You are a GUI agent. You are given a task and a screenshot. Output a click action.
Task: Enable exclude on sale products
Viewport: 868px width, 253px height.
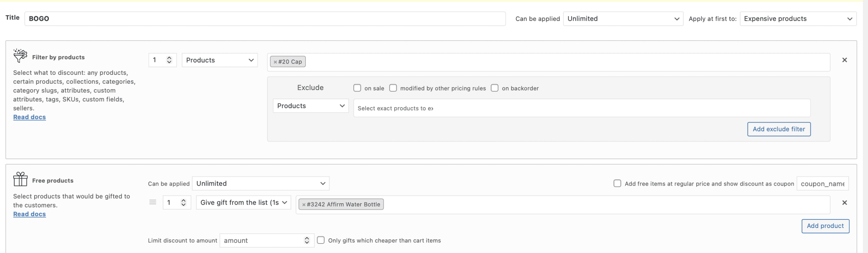click(357, 88)
